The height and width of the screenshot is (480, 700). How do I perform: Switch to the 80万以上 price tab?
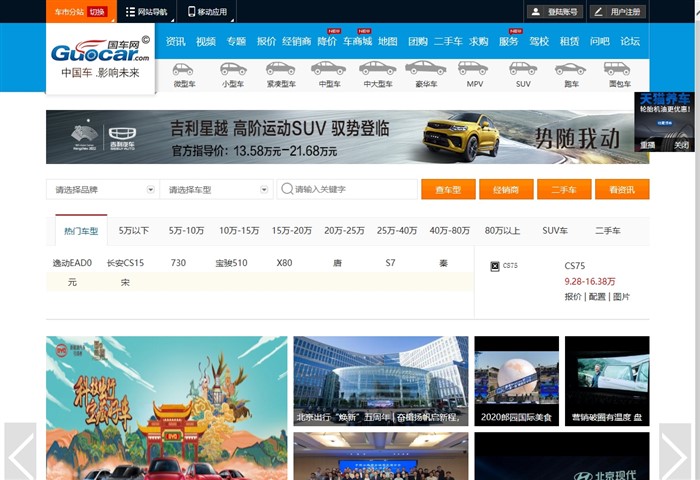[502, 230]
